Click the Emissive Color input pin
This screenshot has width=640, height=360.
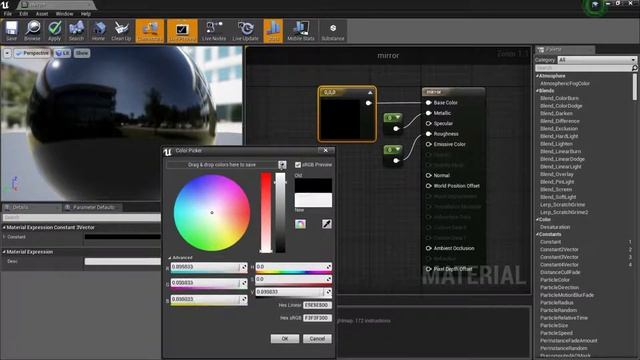tap(429, 144)
